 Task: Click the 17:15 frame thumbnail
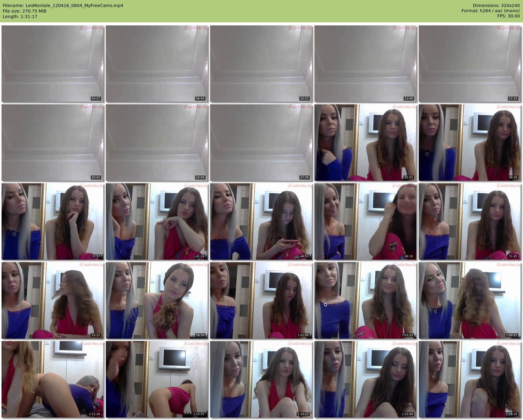[470, 64]
